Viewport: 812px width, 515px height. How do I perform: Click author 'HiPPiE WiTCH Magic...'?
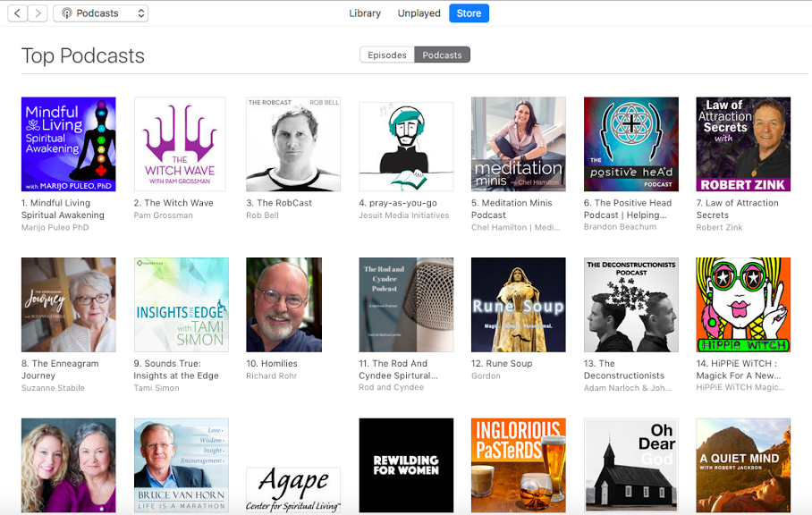[x=740, y=387]
